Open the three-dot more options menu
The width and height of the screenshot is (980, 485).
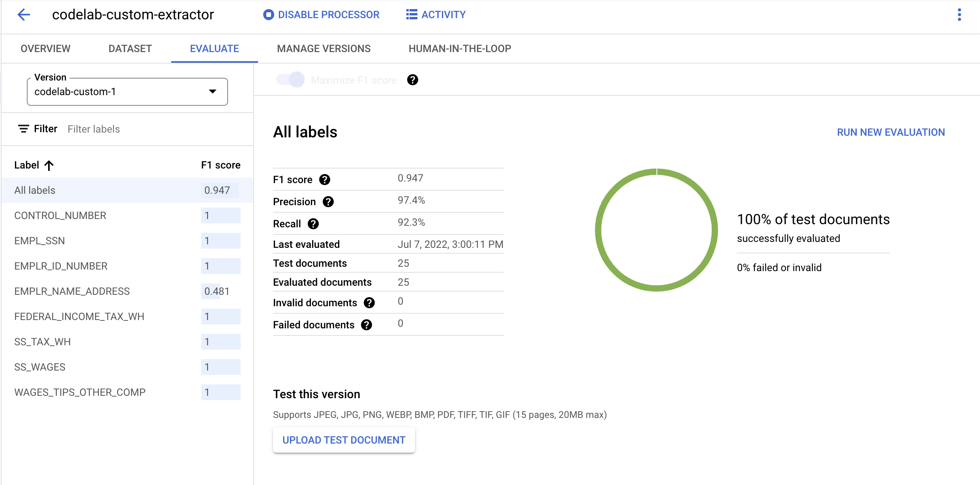coord(959,15)
